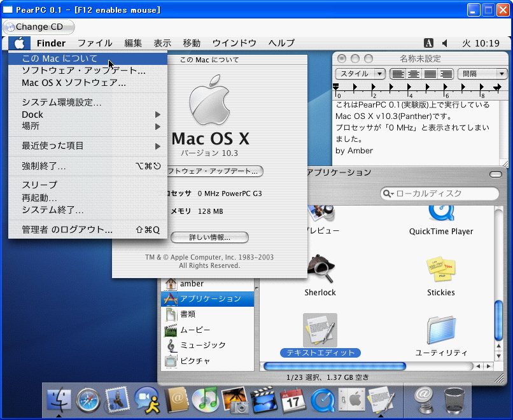Open the ユーティリティ folder icon

(440, 330)
